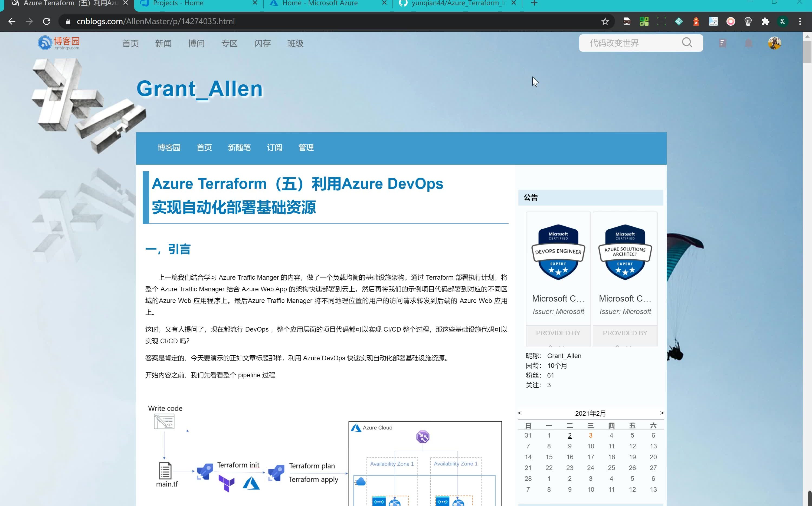Open 新闻 in top navigation
812x506 pixels.
[163, 44]
